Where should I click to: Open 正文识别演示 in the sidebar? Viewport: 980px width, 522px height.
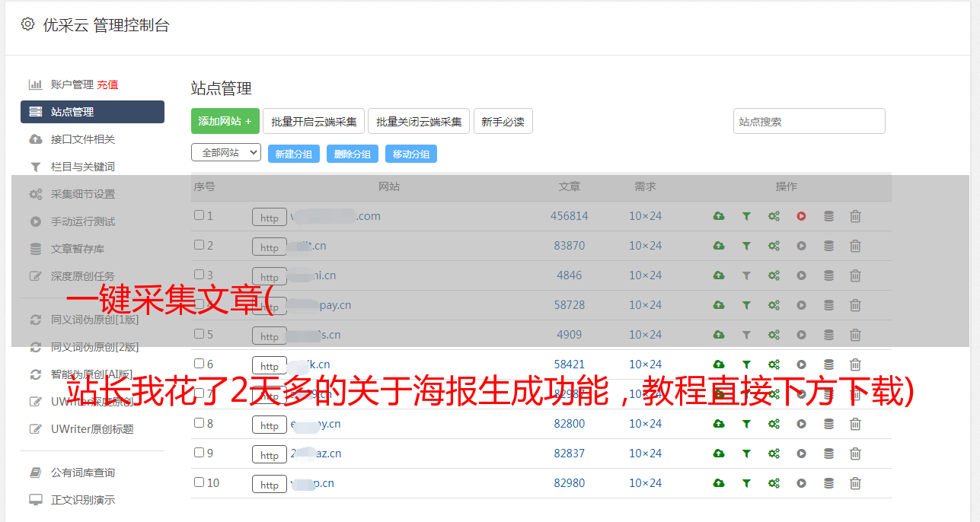click(83, 500)
